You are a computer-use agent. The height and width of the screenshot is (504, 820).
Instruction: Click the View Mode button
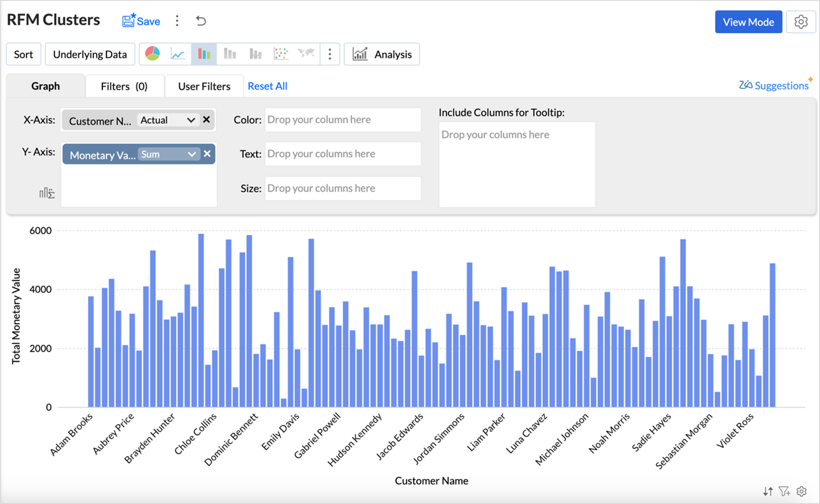[x=748, y=22]
